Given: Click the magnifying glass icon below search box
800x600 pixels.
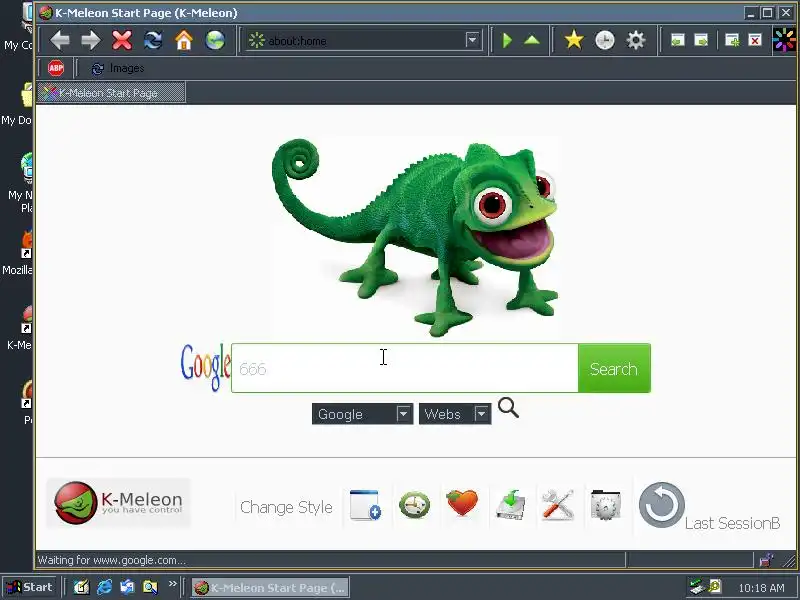Looking at the screenshot, I should (508, 408).
